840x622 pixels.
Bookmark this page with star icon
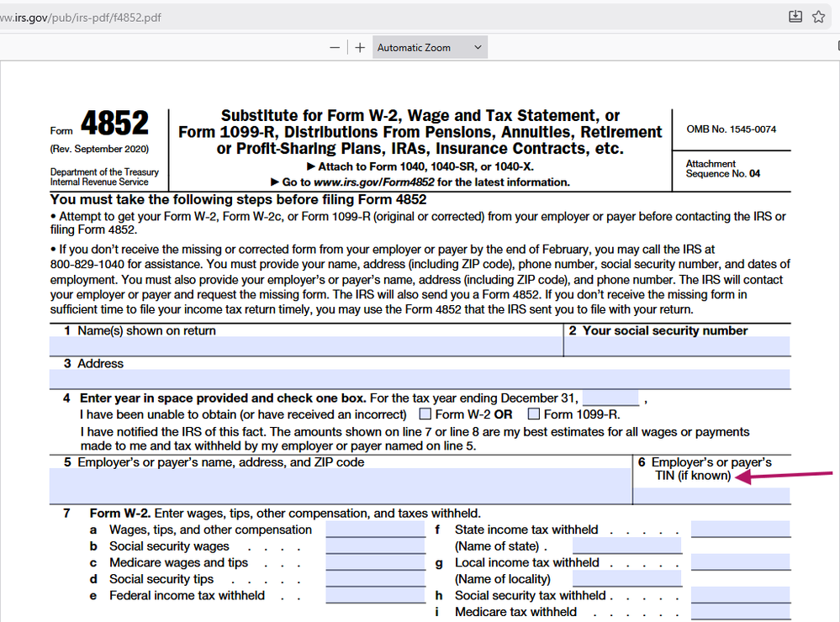pos(818,17)
